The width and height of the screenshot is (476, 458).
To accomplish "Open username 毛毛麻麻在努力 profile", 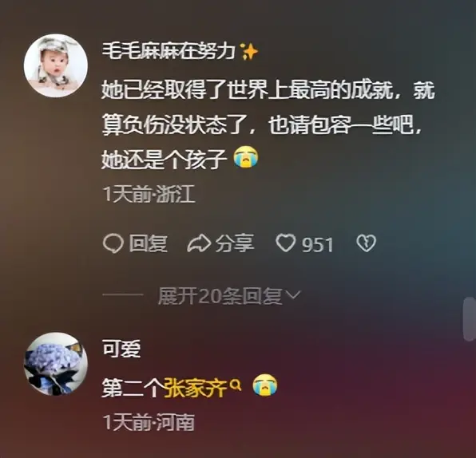I will 169,51.
